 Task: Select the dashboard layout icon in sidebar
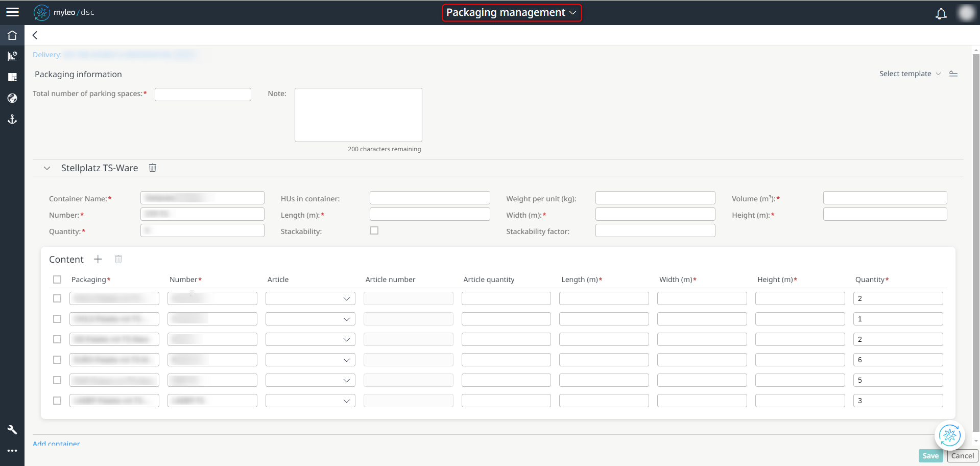coord(12,77)
